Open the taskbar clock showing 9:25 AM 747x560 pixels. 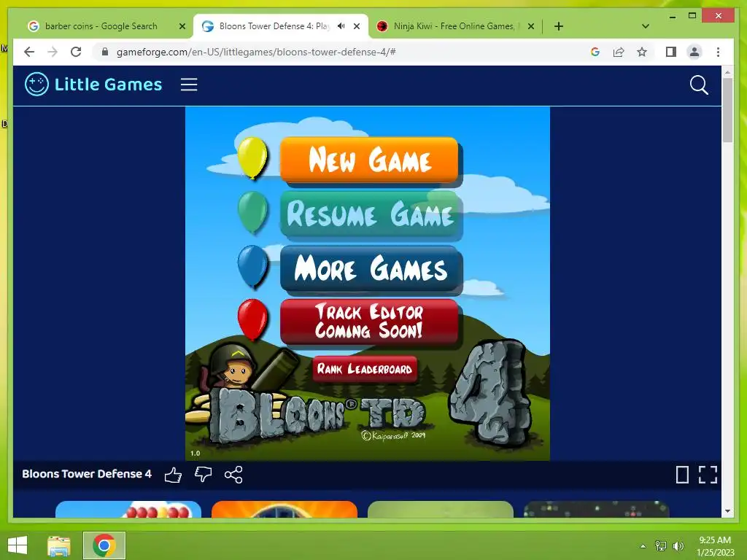pos(715,546)
